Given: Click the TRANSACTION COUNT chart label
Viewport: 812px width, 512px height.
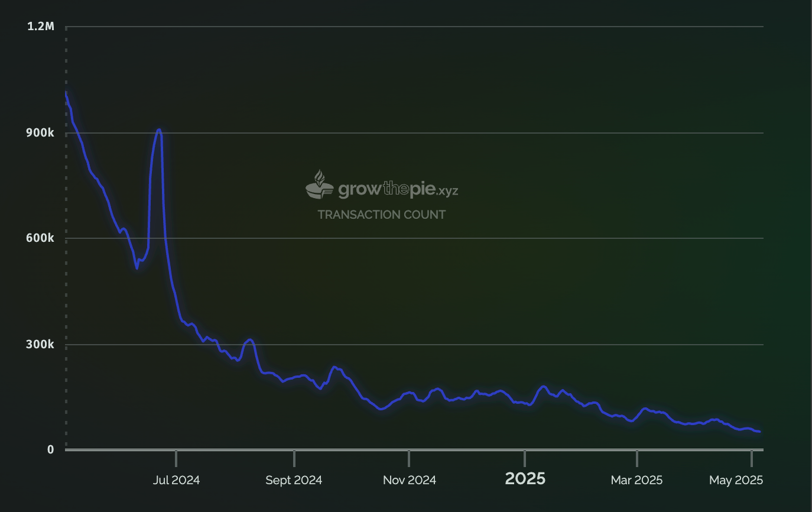Looking at the screenshot, I should 382,215.
